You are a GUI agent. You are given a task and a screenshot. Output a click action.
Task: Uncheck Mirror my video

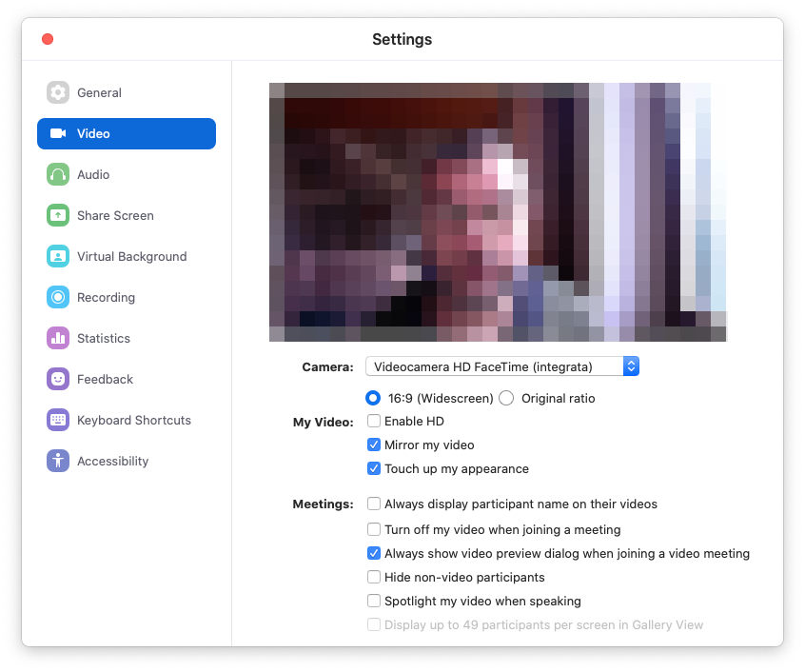point(375,445)
